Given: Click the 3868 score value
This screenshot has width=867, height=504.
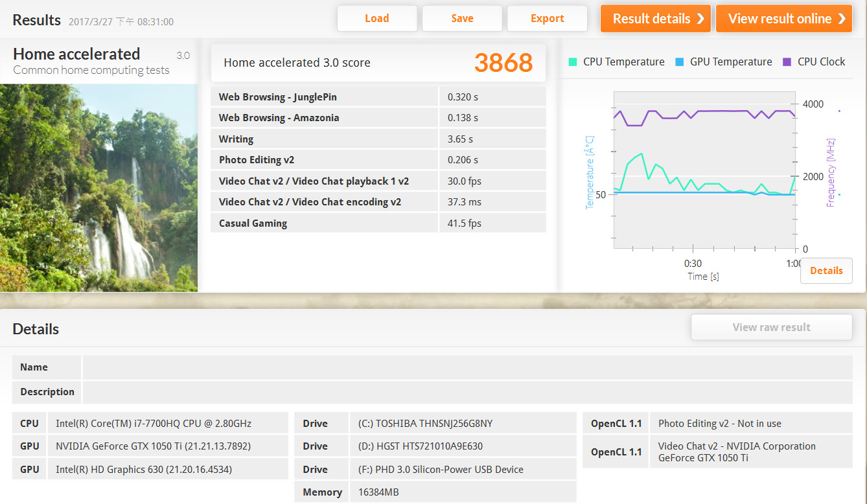Looking at the screenshot, I should [x=503, y=63].
